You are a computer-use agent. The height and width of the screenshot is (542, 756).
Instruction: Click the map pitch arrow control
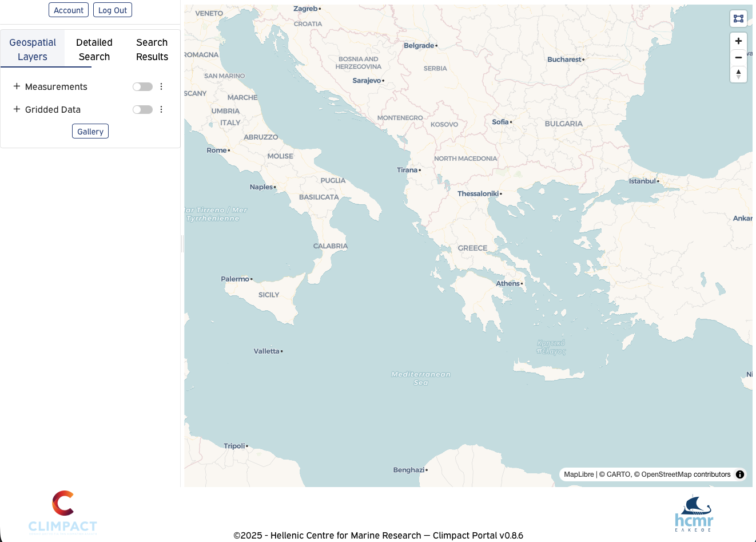[x=738, y=74]
